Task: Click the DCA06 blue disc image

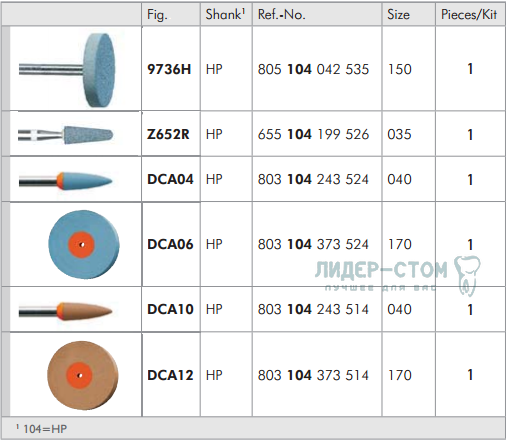Action: pyautogui.click(x=84, y=245)
